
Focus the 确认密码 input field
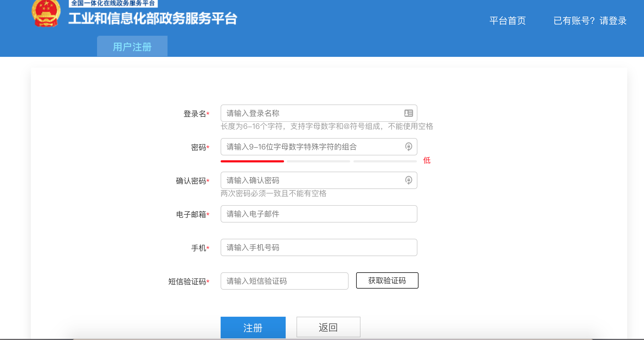[x=319, y=180]
